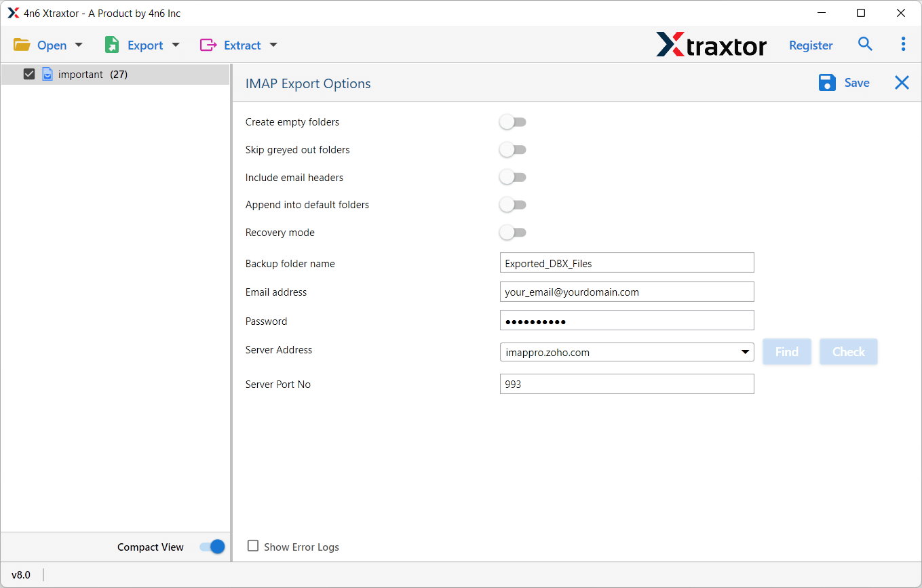Select the important (27) tree item

(115, 75)
